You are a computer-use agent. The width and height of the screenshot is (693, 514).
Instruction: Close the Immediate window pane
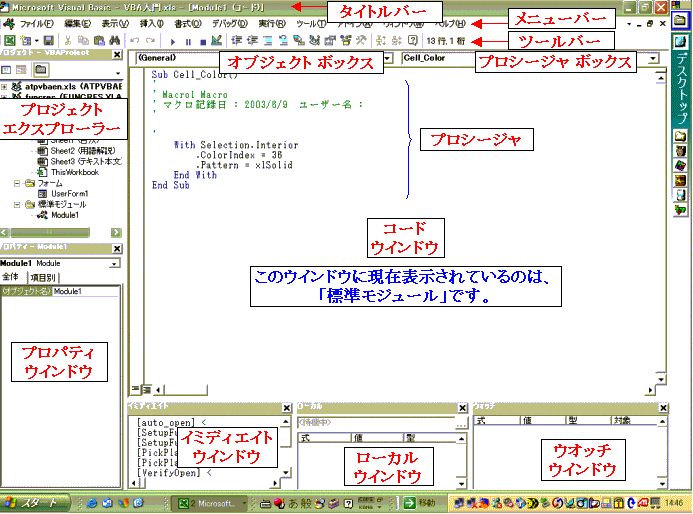point(288,408)
